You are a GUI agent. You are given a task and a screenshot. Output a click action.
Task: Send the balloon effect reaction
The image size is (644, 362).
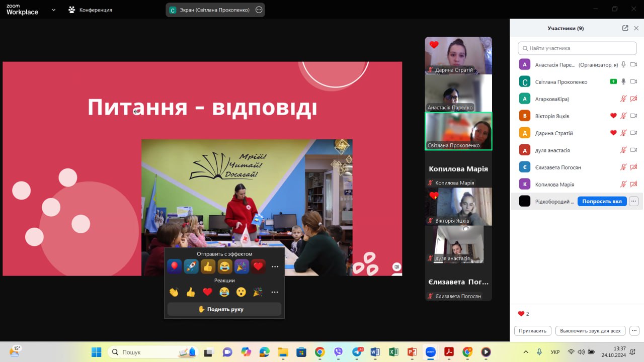tap(174, 266)
